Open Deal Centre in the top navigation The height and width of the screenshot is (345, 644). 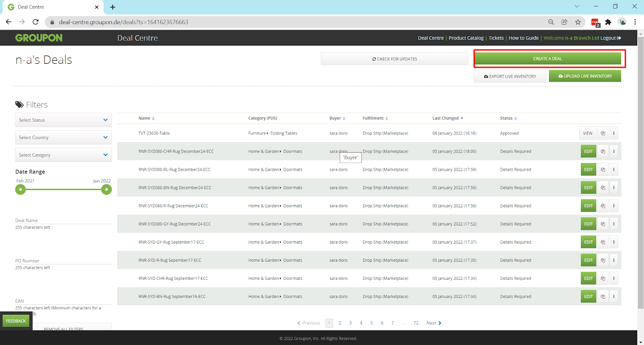click(x=431, y=38)
